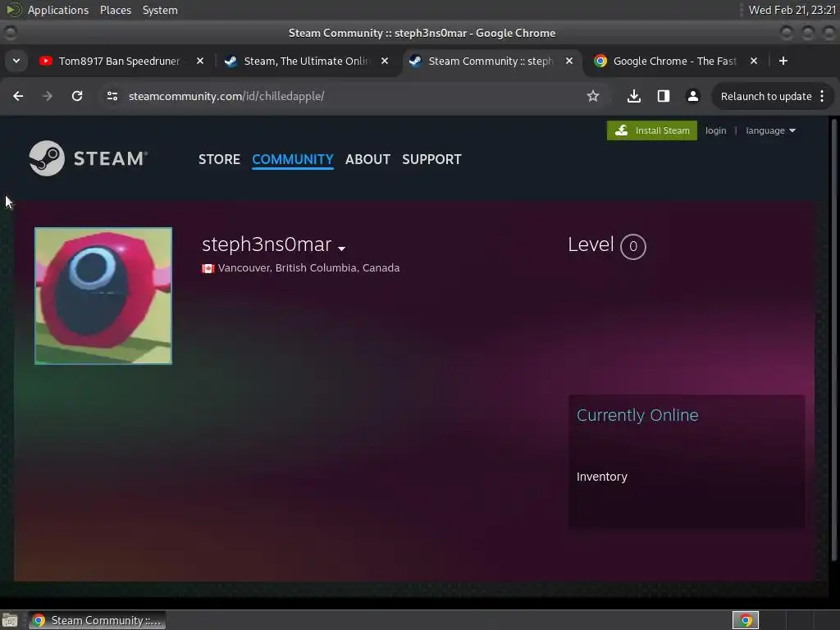The image size is (840, 630).
Task: Click Relaunch to update button
Action: click(765, 96)
